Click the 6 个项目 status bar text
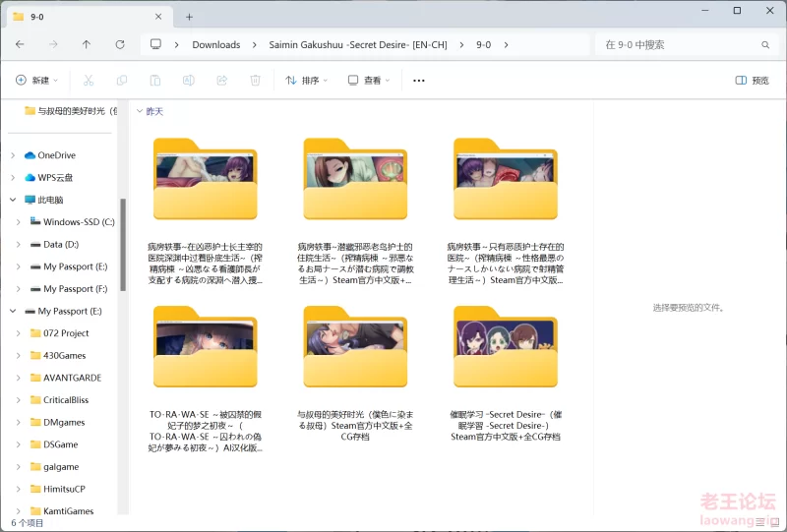This screenshot has width=787, height=532. pos(28,523)
